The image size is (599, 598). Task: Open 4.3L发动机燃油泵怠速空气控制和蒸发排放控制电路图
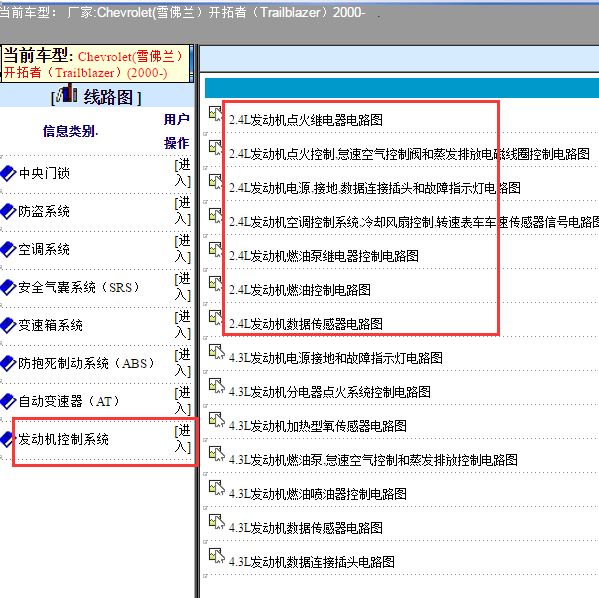click(373, 460)
